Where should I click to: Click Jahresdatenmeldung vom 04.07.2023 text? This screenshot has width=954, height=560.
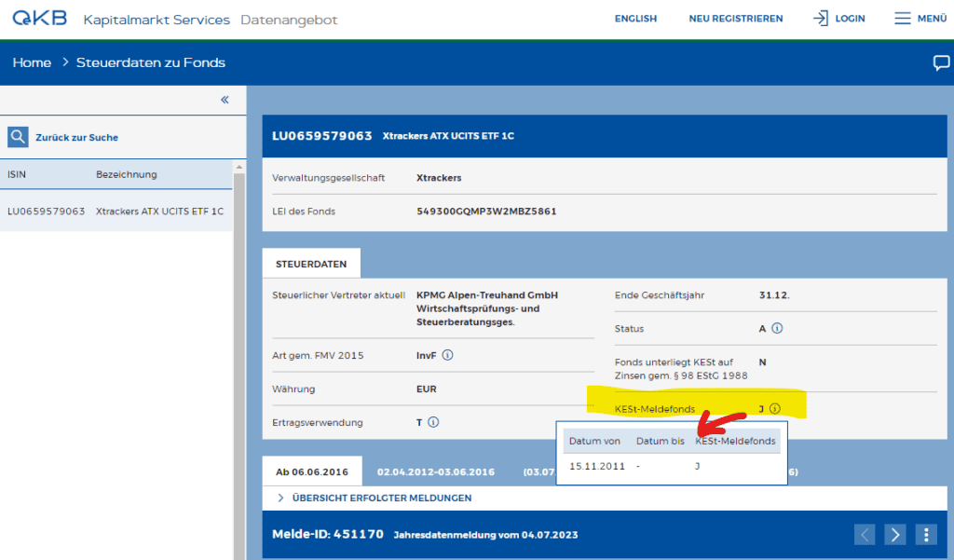pyautogui.click(x=485, y=535)
